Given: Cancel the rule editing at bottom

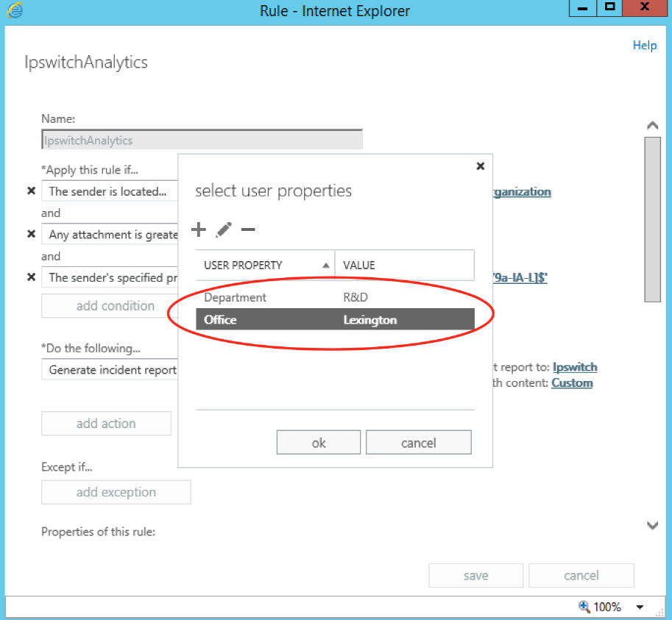Looking at the screenshot, I should [x=581, y=575].
